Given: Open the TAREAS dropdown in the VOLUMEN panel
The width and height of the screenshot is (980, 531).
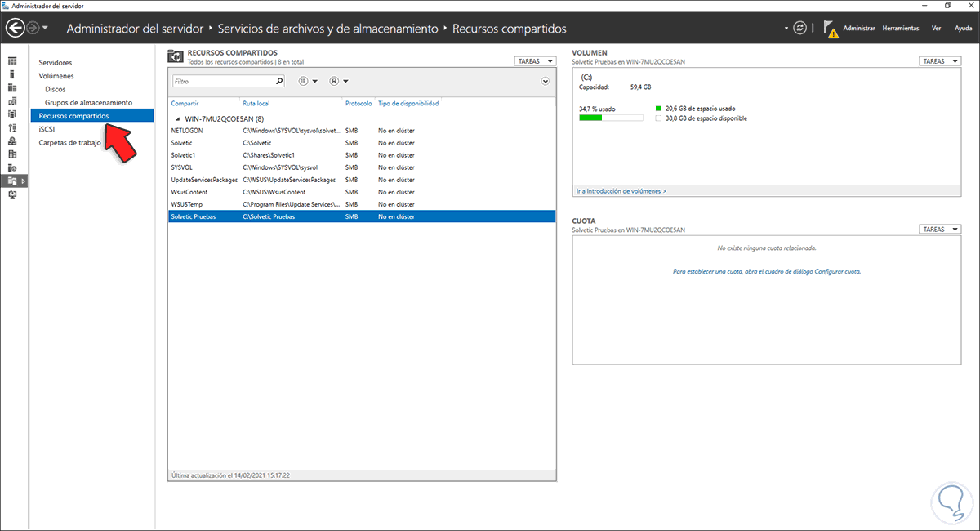Looking at the screenshot, I should pyautogui.click(x=939, y=60).
